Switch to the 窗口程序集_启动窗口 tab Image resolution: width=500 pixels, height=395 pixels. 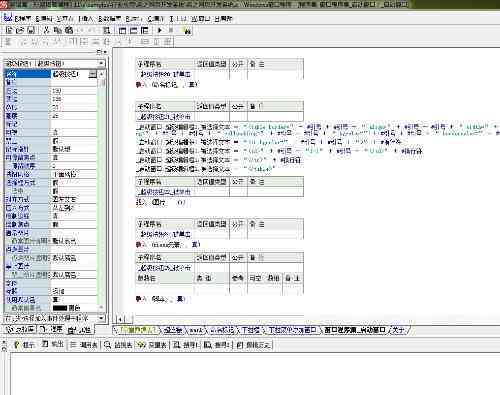[x=355, y=330]
